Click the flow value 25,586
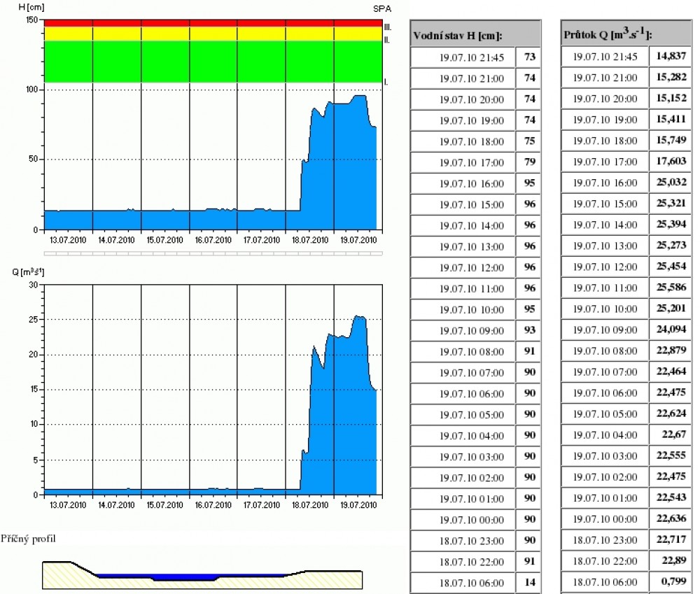Screen dimensions: 700x594 tap(671, 288)
